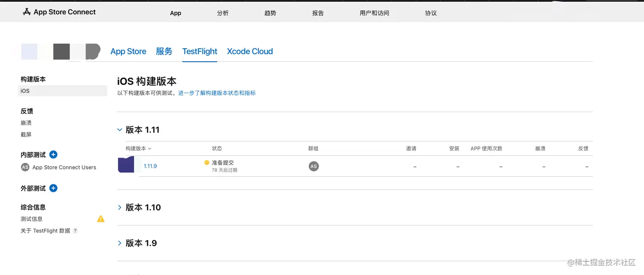Viewport: 644px width, 275px height.
Task: Open 进一步了解构建版本状态和指标 link
Action: pyautogui.click(x=217, y=93)
